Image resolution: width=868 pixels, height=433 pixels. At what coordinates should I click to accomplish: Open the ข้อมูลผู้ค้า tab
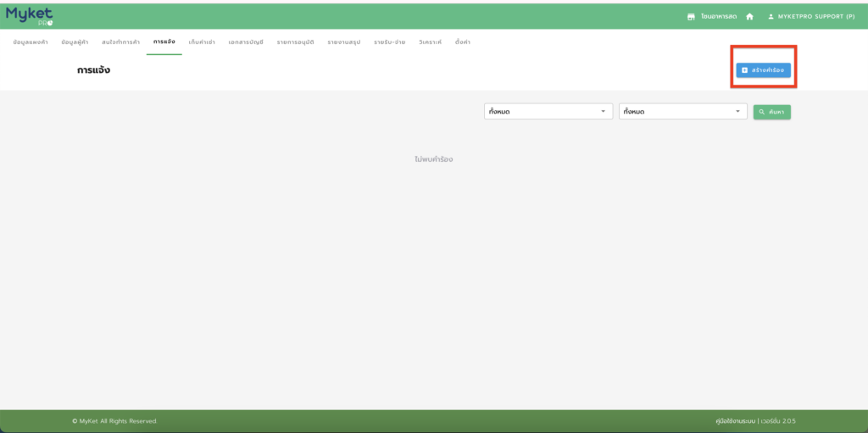(75, 42)
